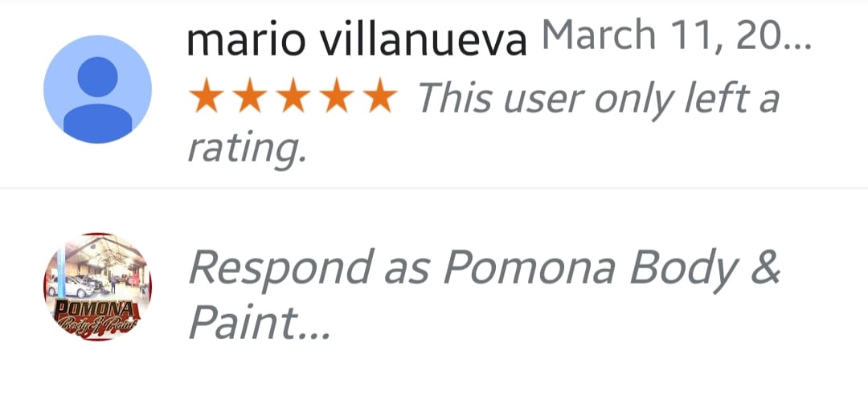Screen dimensions: 868x416
Task: Click the first orange rating star
Action: [x=203, y=98]
